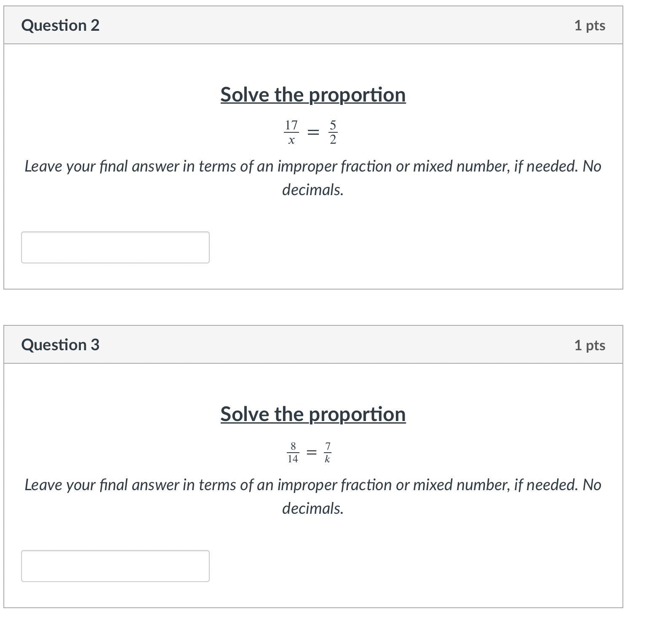Click the 5 over 2 fraction
This screenshot has width=657, height=644.
pos(333,132)
